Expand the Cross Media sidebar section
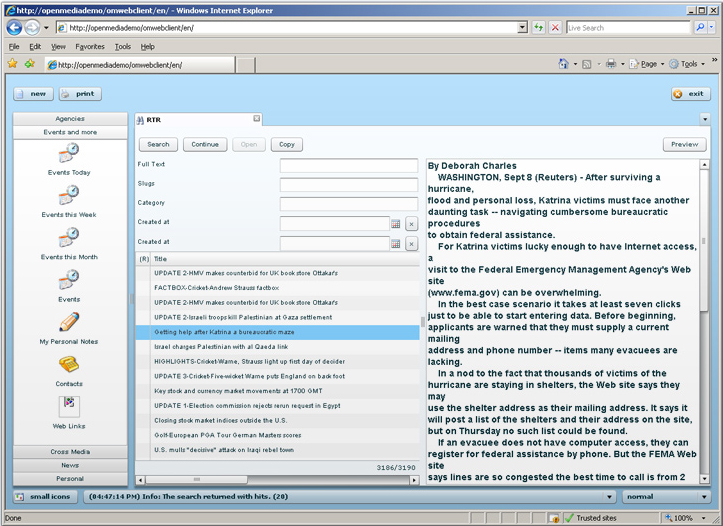The image size is (723, 526). pos(69,452)
